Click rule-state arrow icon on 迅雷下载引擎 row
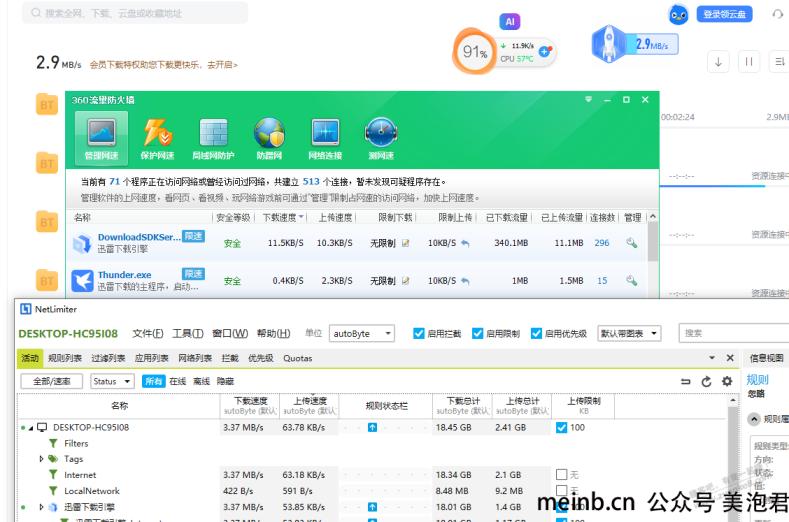Screen dimensions: 789x522 coord(372,507)
